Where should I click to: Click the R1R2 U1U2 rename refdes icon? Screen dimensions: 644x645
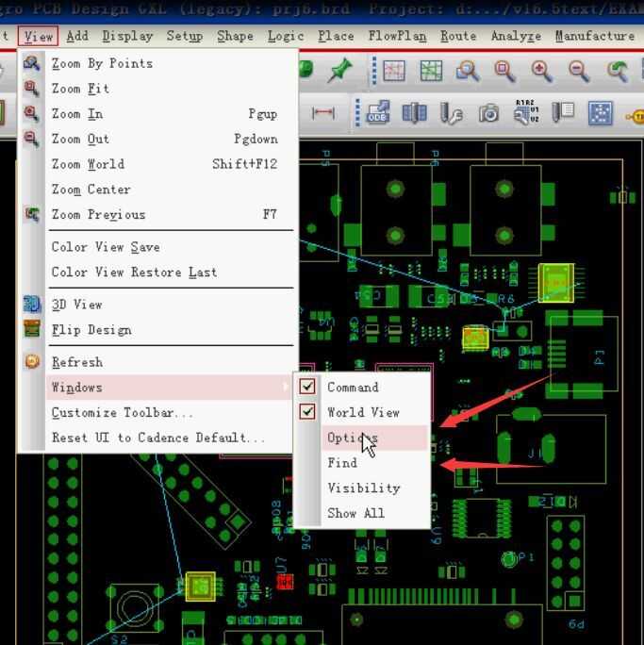point(526,112)
